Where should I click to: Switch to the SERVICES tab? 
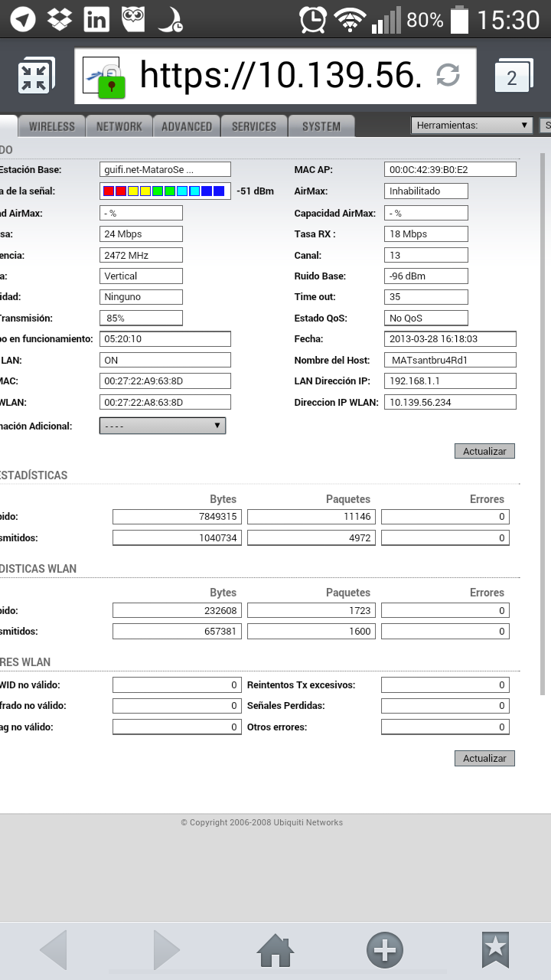tap(253, 126)
